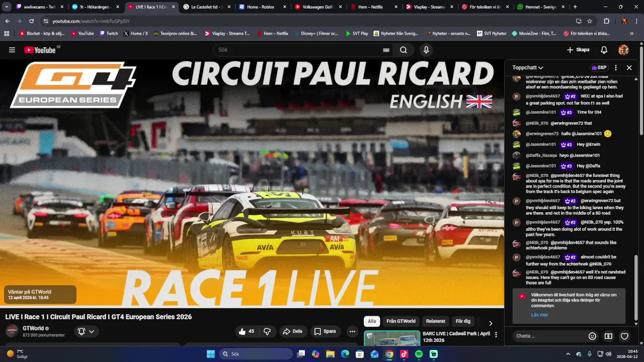Switch to the Volkswagen Golf tab
The image size is (644, 362).
point(317,7)
